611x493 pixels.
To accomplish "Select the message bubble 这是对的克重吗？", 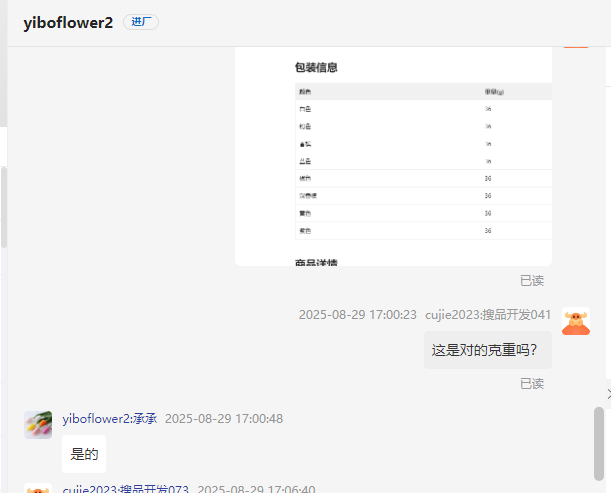I will 487,350.
